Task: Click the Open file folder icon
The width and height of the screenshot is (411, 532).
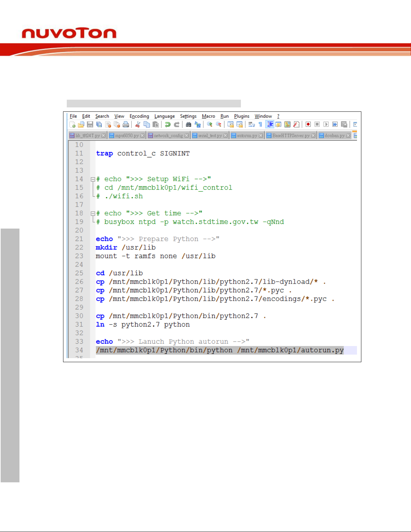Action: coord(81,125)
